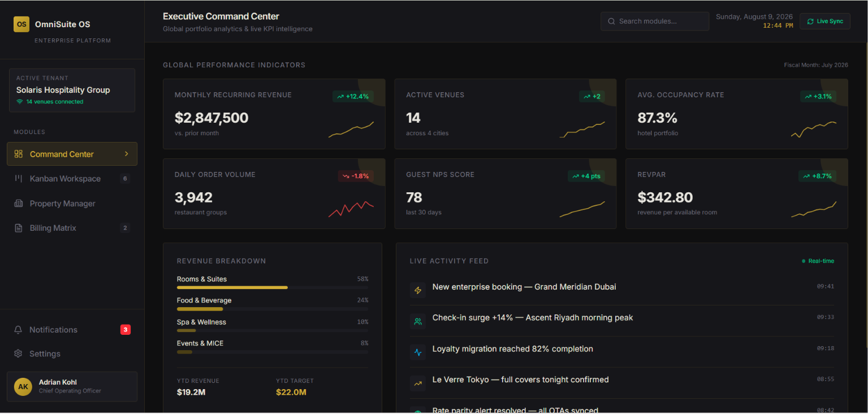This screenshot has height=414, width=868.
Task: Open the Adrian Kohl profile card
Action: (x=72, y=387)
